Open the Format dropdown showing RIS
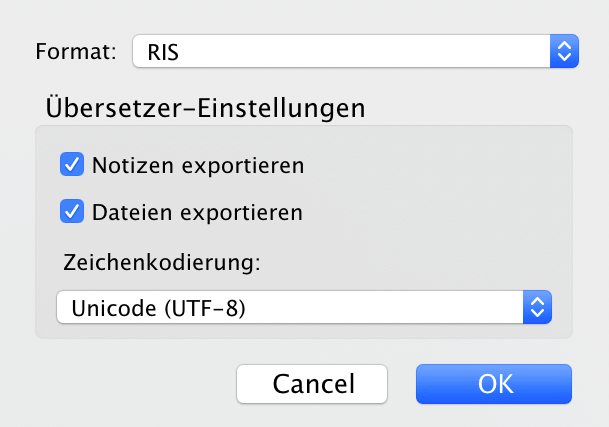609x427 pixels. point(355,51)
